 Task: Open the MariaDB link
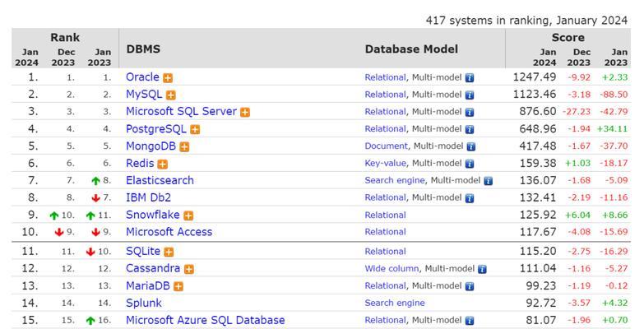pos(148,285)
